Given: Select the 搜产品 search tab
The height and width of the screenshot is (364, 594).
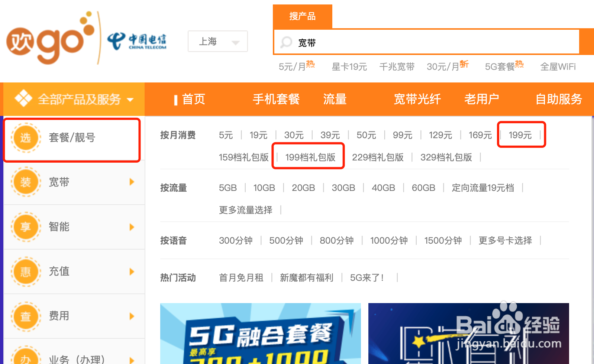Looking at the screenshot, I should (303, 16).
